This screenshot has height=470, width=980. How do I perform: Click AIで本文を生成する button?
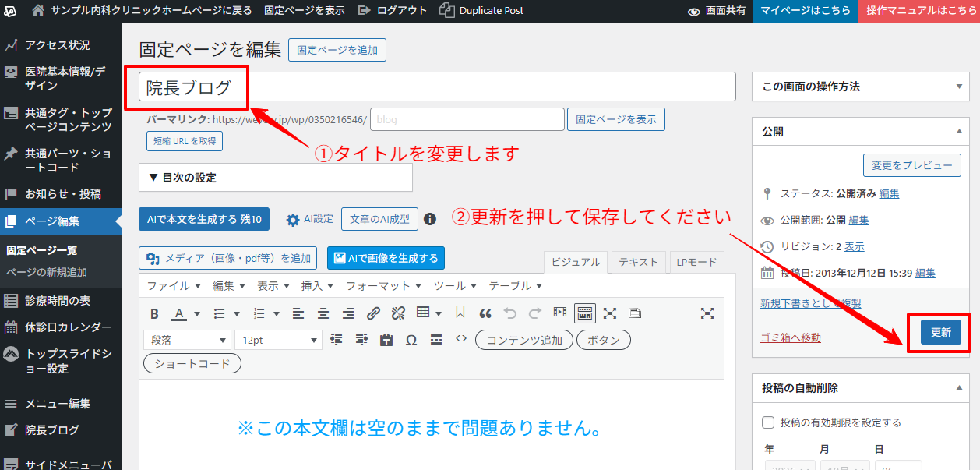[204, 219]
